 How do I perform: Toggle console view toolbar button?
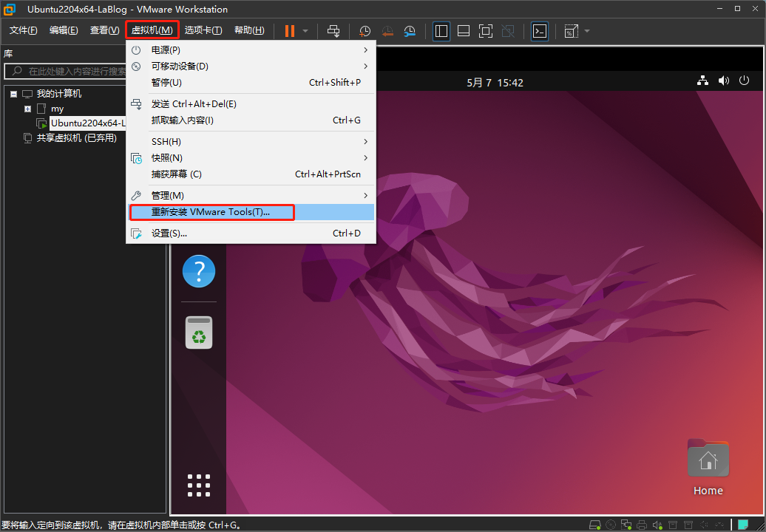pos(539,31)
